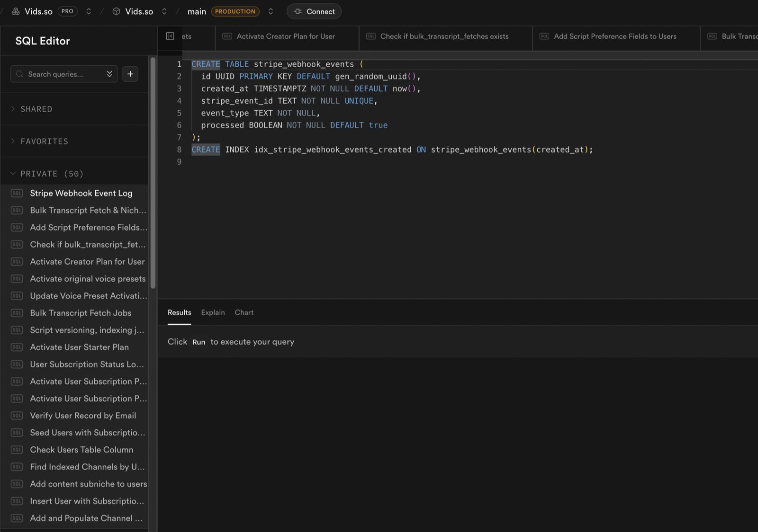The image size is (758, 532).
Task: Open Find Indexed Channels by U... query
Action: click(x=74, y=467)
